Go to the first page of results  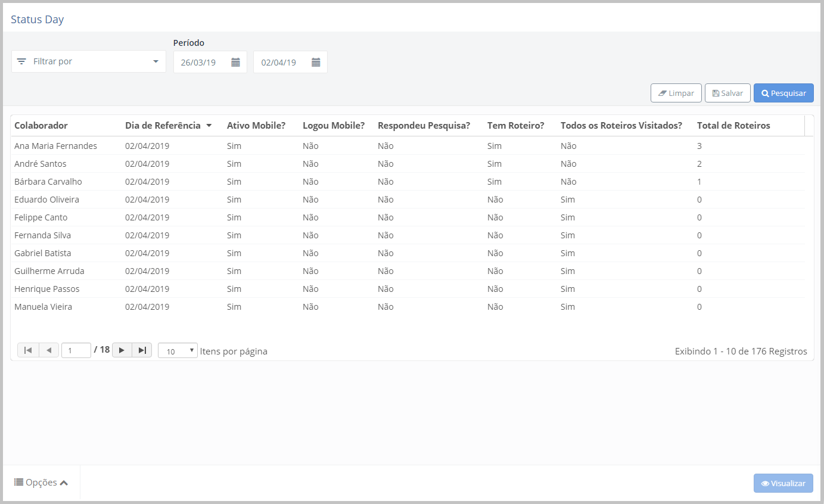coord(28,350)
